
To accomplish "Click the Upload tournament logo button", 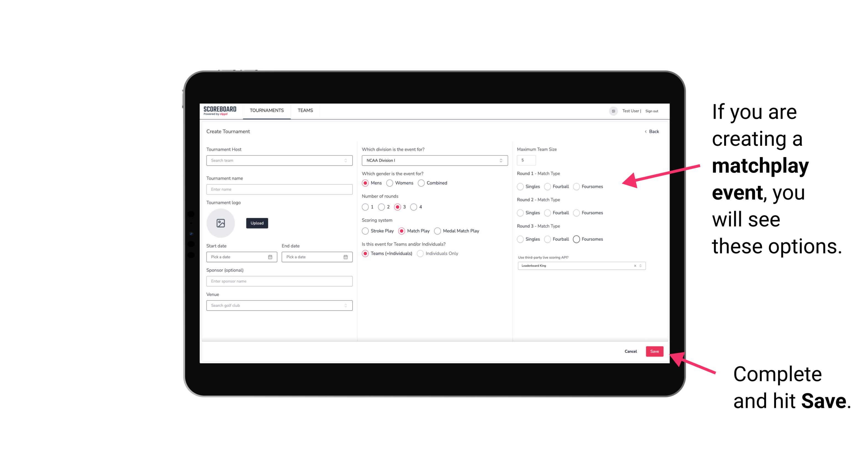I will coord(257,223).
